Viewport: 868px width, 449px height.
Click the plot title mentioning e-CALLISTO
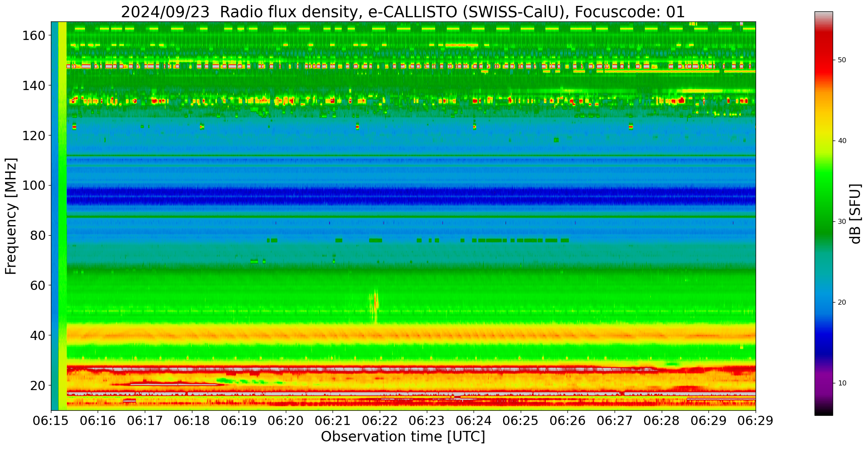[x=403, y=12]
